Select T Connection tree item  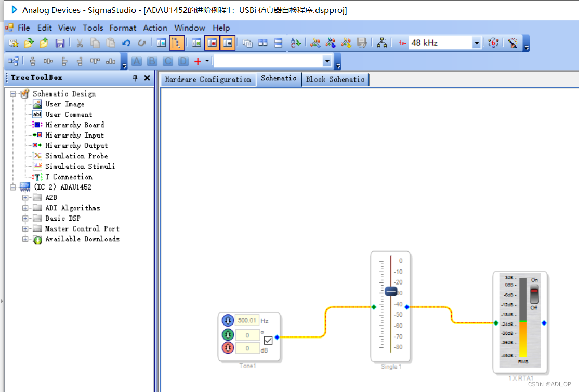[69, 177]
